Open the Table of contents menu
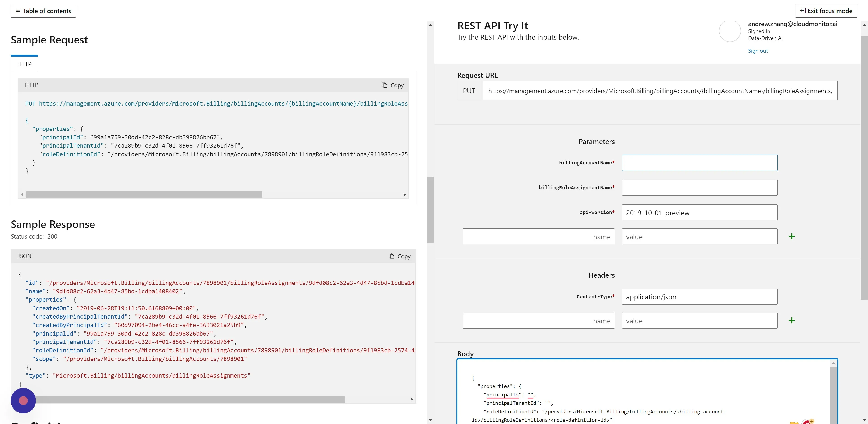 tap(43, 11)
